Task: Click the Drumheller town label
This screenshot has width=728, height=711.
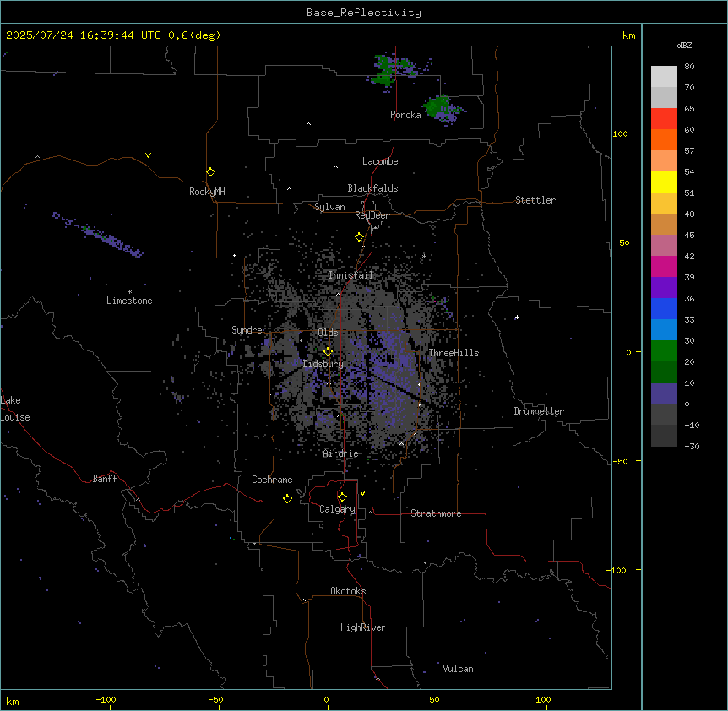Action: coord(539,411)
